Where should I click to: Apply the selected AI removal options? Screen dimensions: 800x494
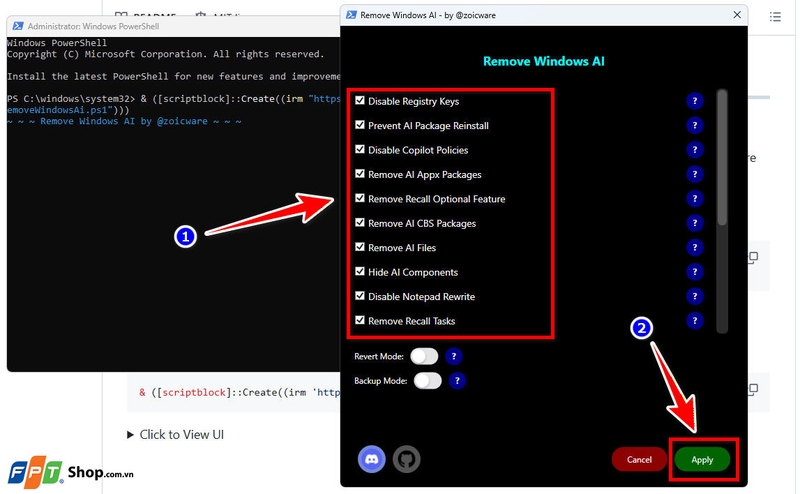tap(702, 459)
